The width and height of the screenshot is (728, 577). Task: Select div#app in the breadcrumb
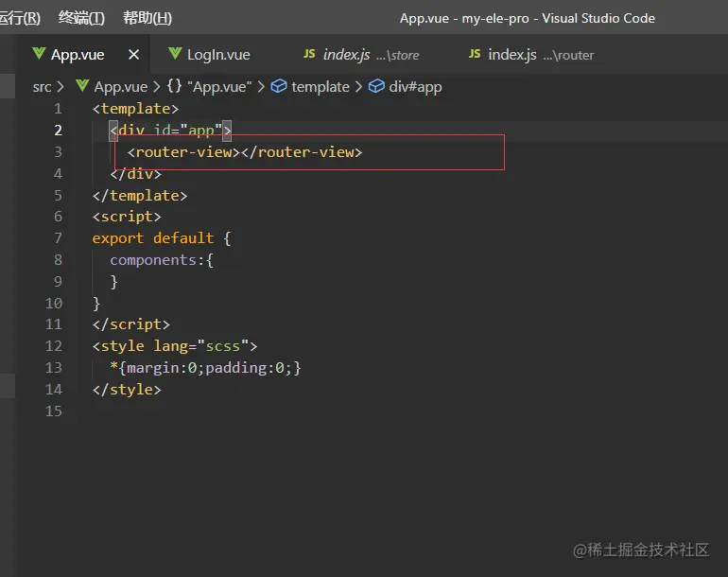416,87
